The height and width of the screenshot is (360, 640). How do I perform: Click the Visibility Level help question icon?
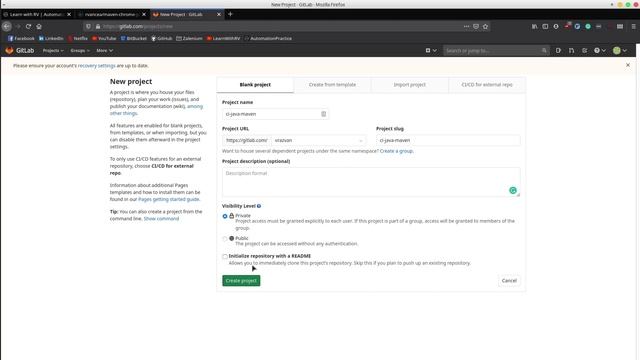259,206
